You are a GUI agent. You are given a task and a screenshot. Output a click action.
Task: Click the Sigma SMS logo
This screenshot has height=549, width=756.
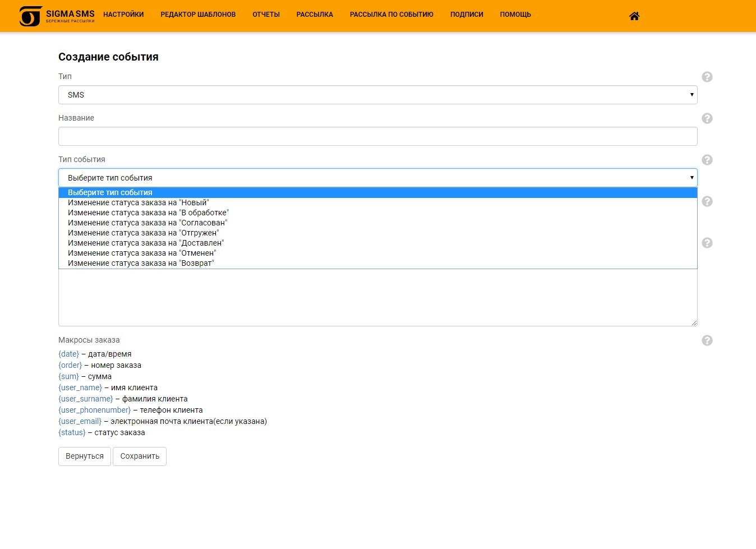coord(57,16)
